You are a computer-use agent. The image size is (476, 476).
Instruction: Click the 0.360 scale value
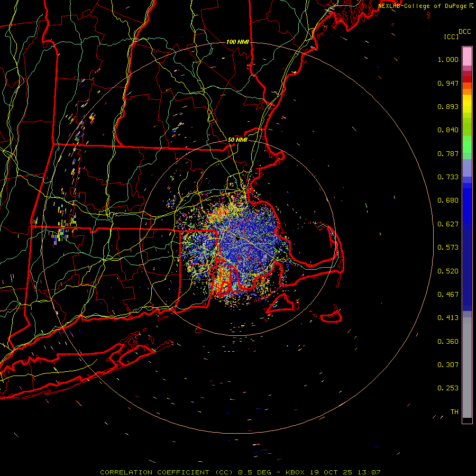coord(448,342)
